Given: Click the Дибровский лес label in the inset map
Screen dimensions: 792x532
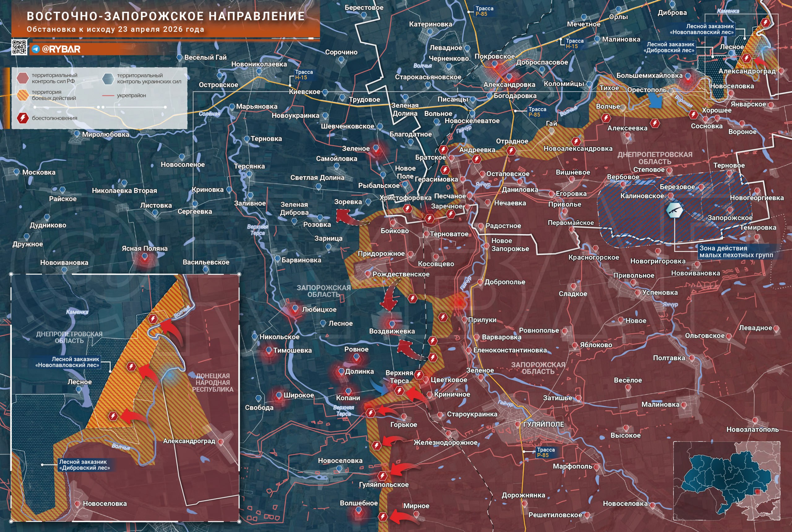Looking at the screenshot, I should [84, 465].
